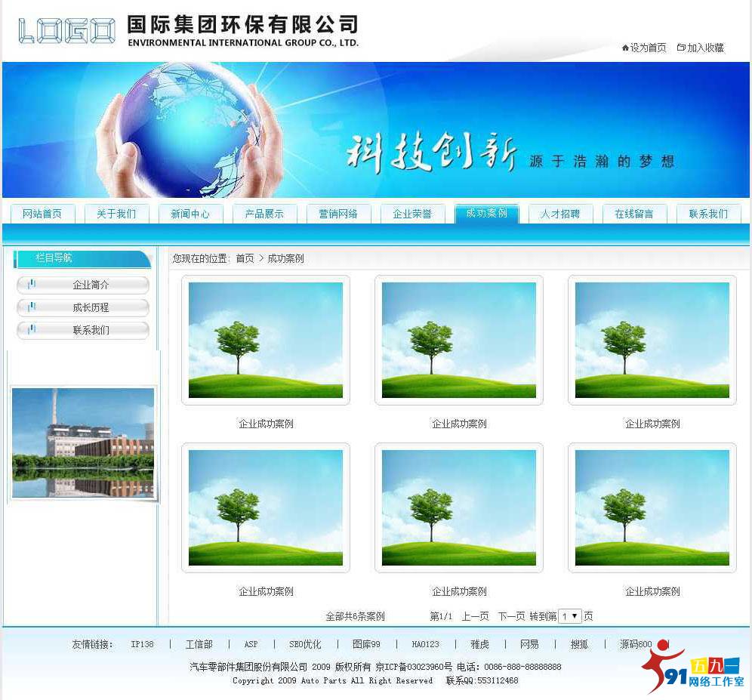752x700 pixels.
Task: Select the 人才招聘 navigation tab
Action: (560, 214)
